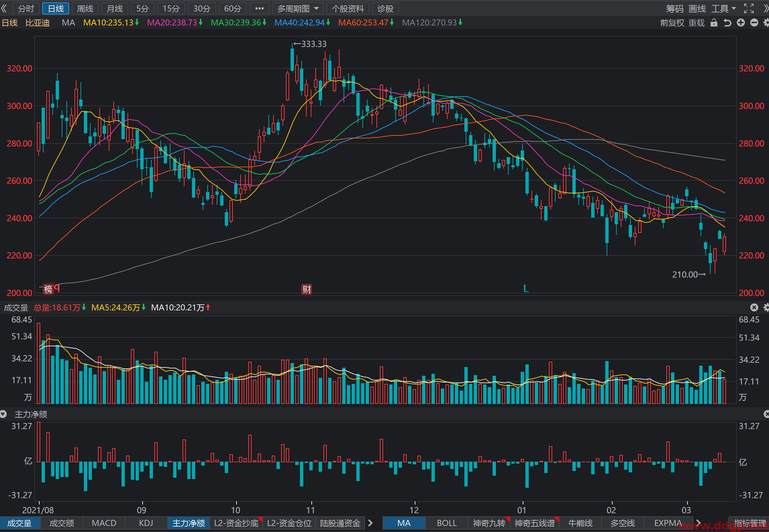This screenshot has height=532, width=769.
Task: Select the MACD indicator tab
Action: pyautogui.click(x=104, y=523)
